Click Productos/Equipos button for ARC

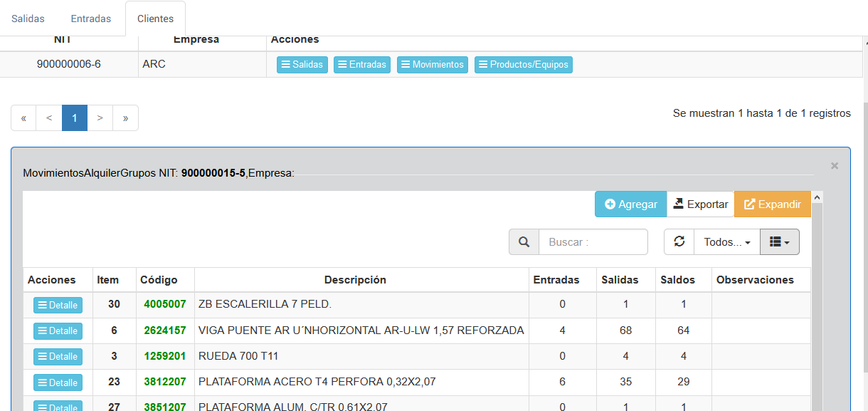523,65
